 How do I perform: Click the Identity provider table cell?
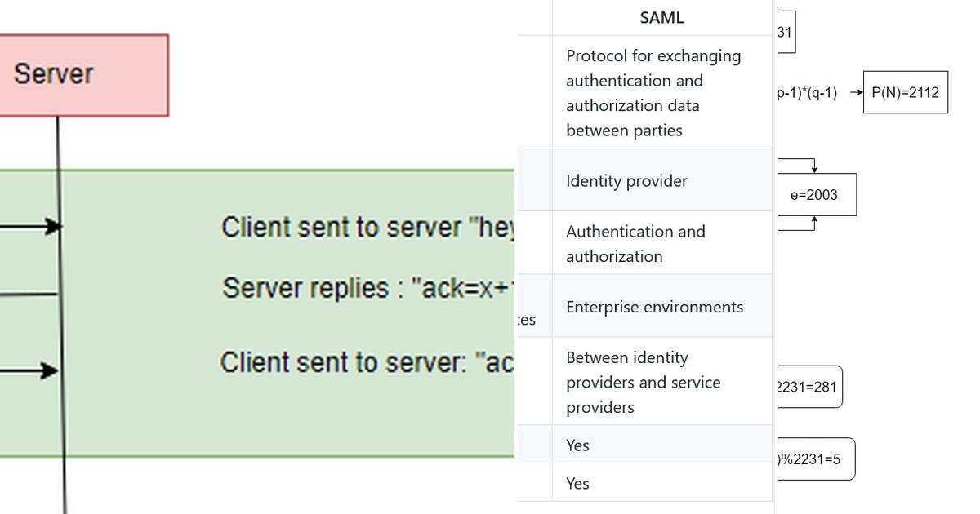[x=661, y=180]
